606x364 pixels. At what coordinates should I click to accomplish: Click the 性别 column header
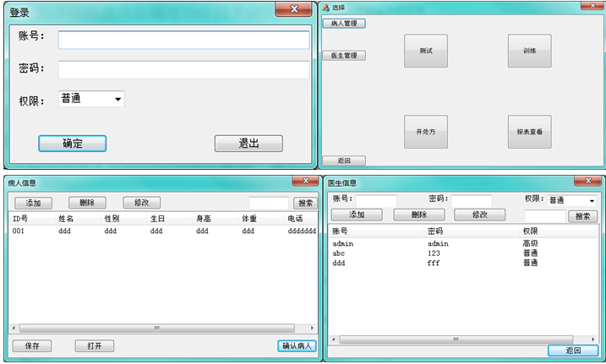click(x=123, y=219)
